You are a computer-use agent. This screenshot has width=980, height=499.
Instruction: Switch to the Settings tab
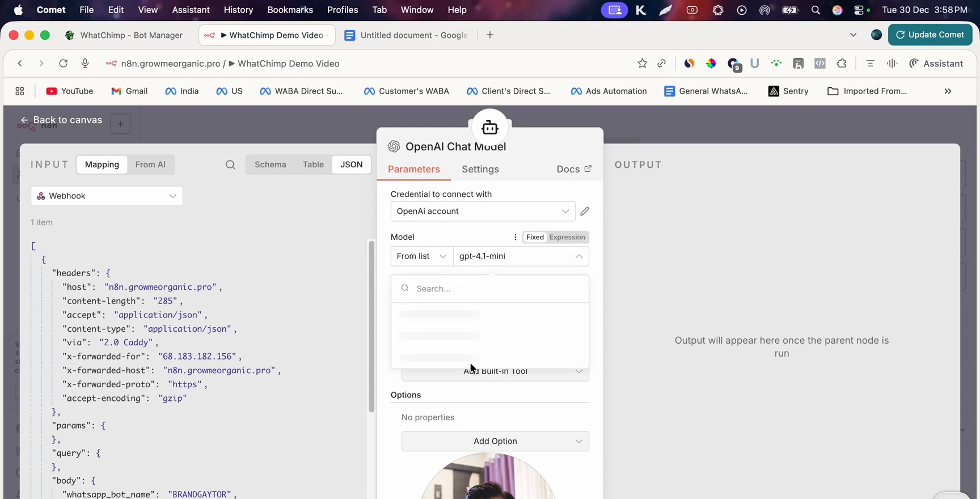(x=480, y=170)
